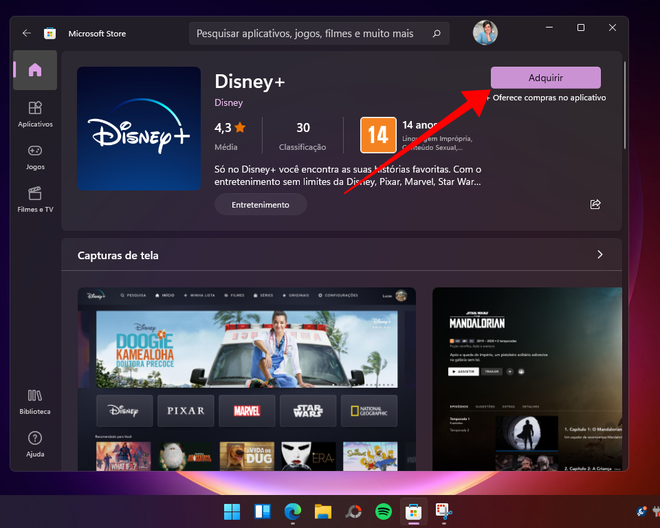Launch Microsoft Edge from taskbar

click(293, 512)
